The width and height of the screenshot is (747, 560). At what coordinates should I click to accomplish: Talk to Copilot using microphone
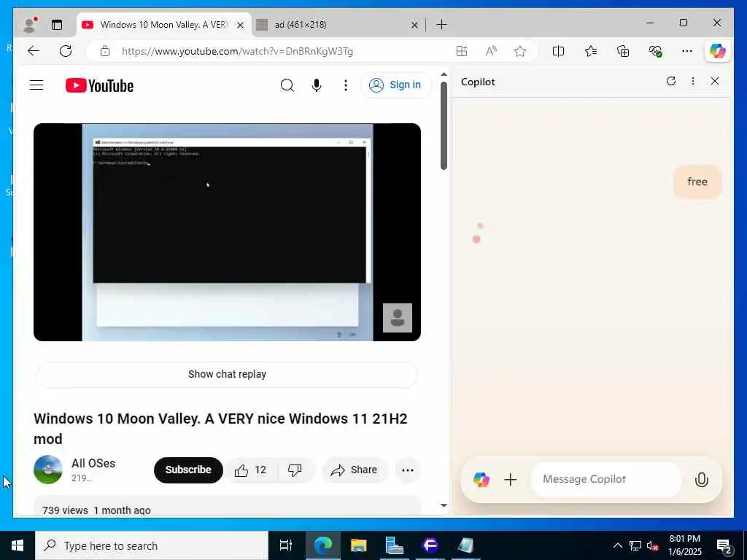(x=702, y=480)
